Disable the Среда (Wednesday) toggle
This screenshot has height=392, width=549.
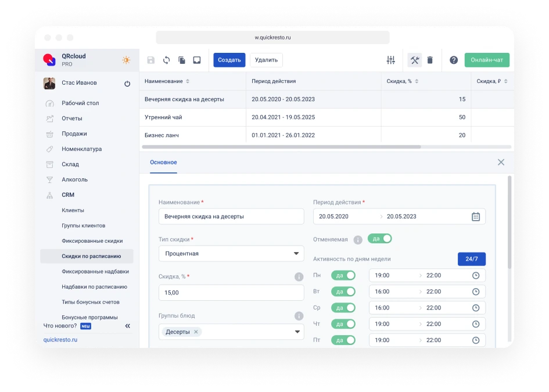(x=343, y=308)
